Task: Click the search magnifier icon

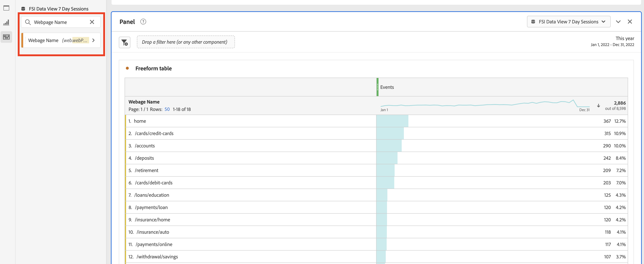Action: point(28,22)
